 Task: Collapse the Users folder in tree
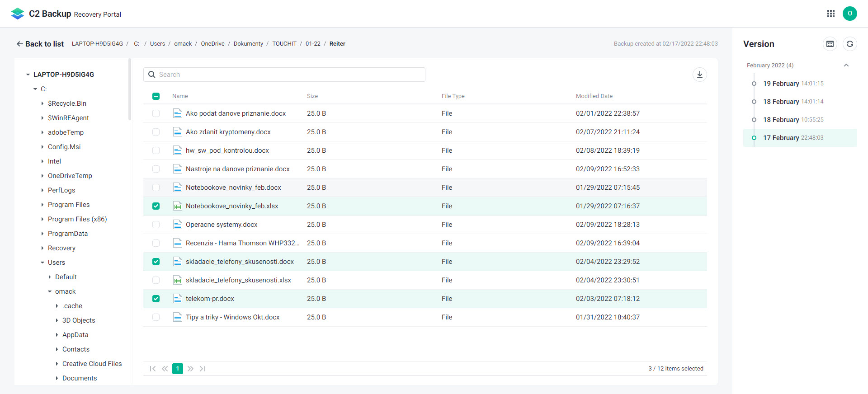pos(42,263)
